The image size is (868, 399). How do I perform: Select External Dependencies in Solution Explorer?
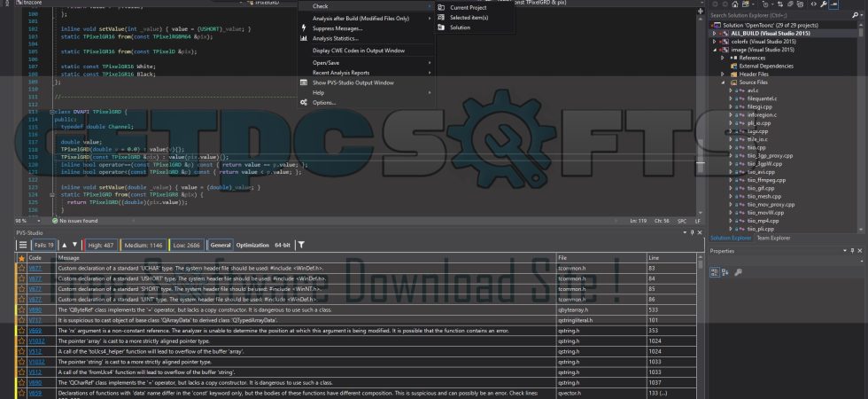tap(765, 66)
